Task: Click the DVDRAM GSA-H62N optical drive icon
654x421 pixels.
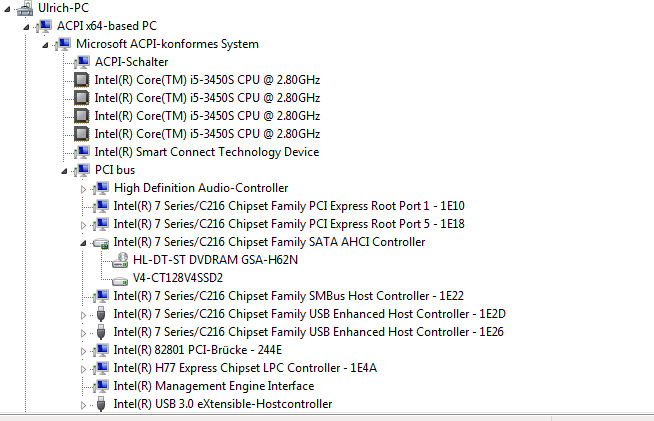Action: (x=120, y=260)
